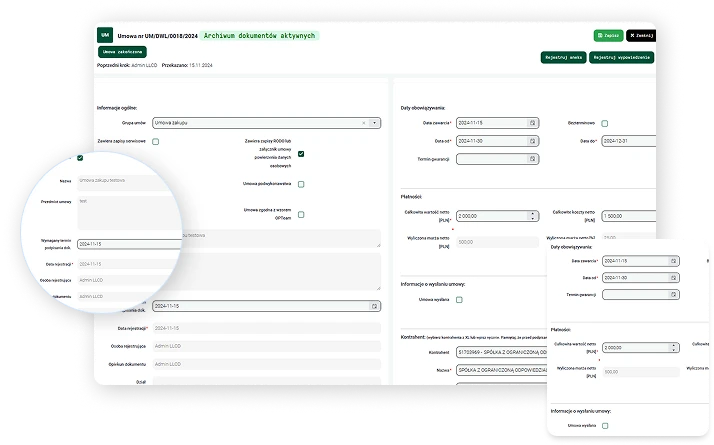The width and height of the screenshot is (714, 445).
Task: Click the green UM document logo icon
Action: click(x=105, y=35)
